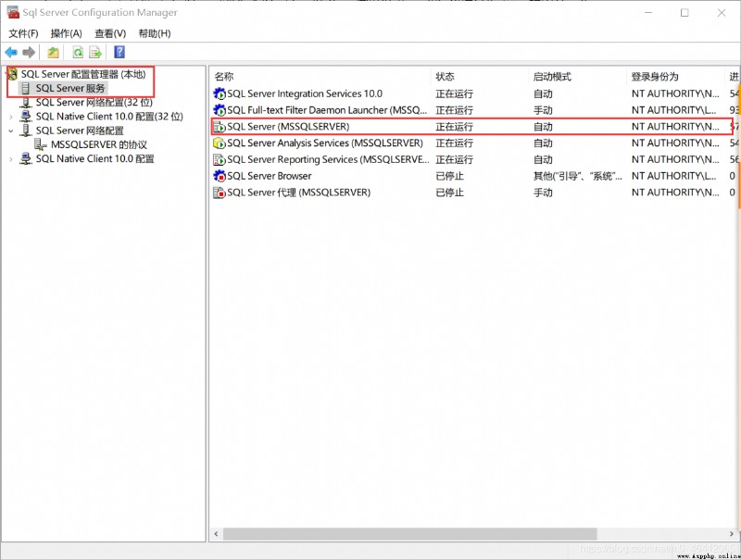
Task: Select SQL Server Analysis Services (MSSQLSERVER)
Action: (x=325, y=143)
